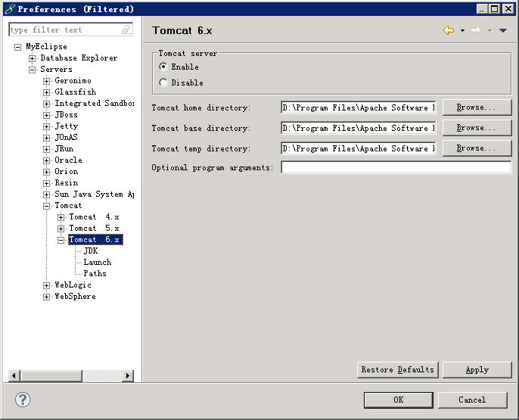The image size is (519, 420).
Task: Collapse the Tomcat 6.x node
Action: tap(61, 240)
